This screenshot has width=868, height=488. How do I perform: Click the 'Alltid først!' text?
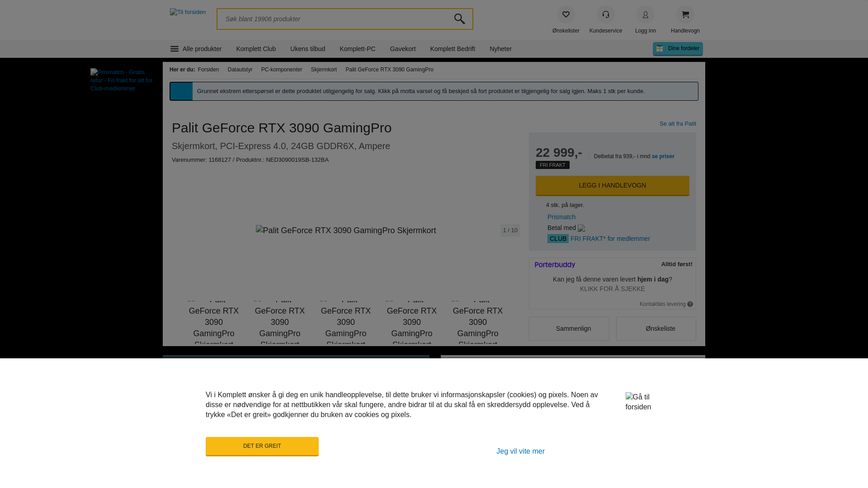click(x=677, y=264)
